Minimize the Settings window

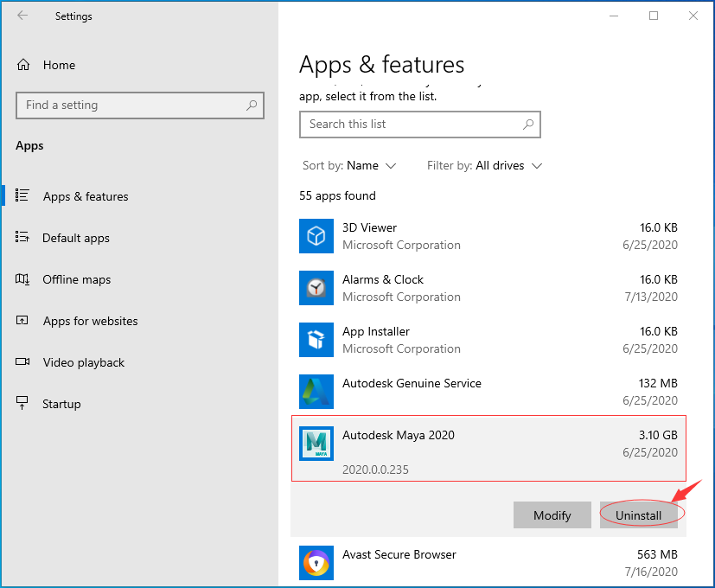pyautogui.click(x=614, y=16)
